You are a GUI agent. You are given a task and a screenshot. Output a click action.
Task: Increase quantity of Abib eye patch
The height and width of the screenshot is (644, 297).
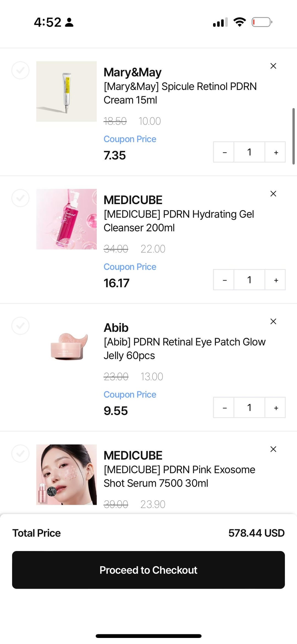(276, 407)
